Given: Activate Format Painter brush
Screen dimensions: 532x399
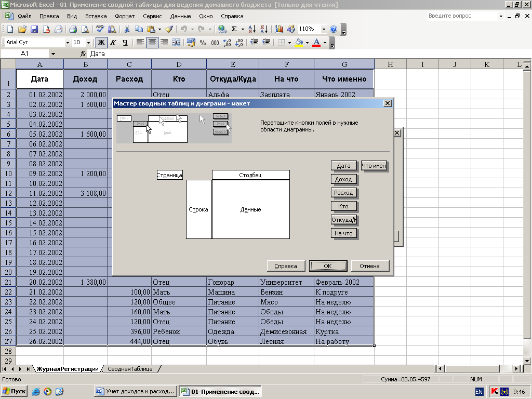Looking at the screenshot, I should 169,29.
